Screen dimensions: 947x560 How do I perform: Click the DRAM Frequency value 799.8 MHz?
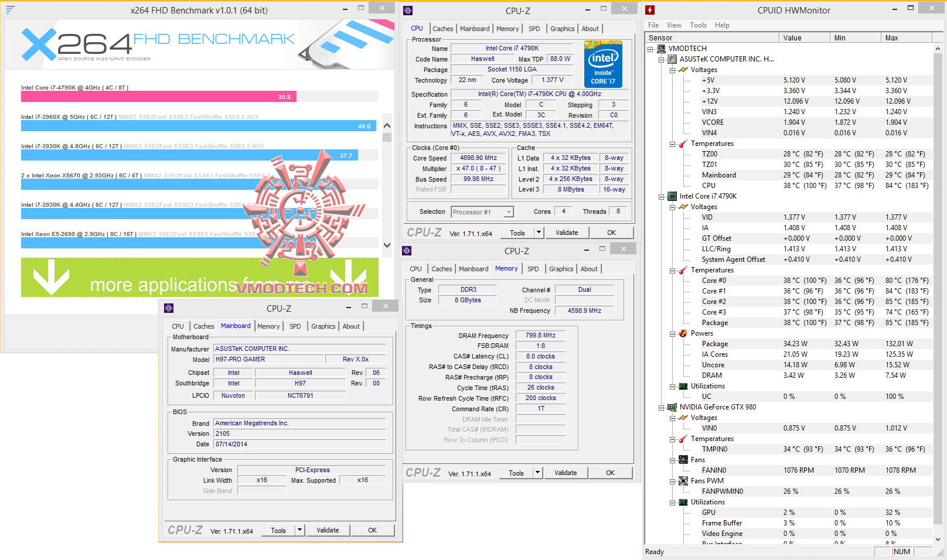[x=540, y=335]
